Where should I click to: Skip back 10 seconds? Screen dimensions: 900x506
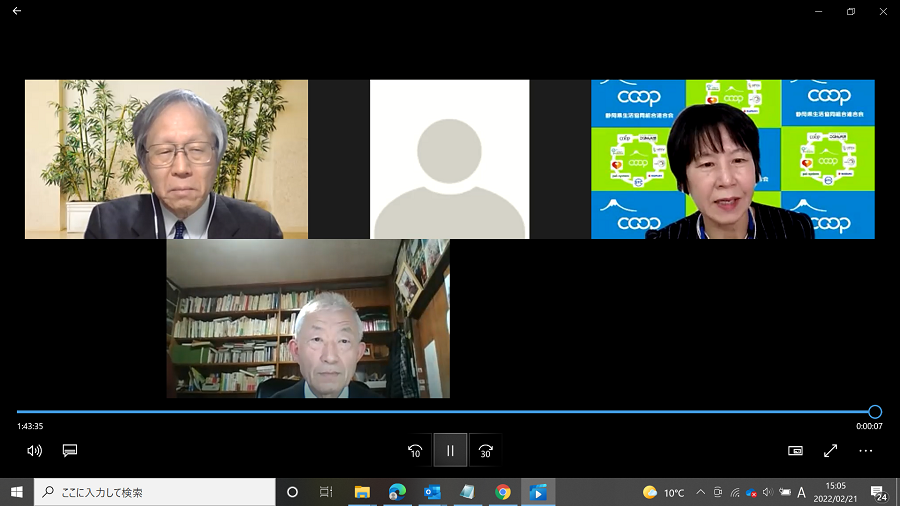click(415, 451)
